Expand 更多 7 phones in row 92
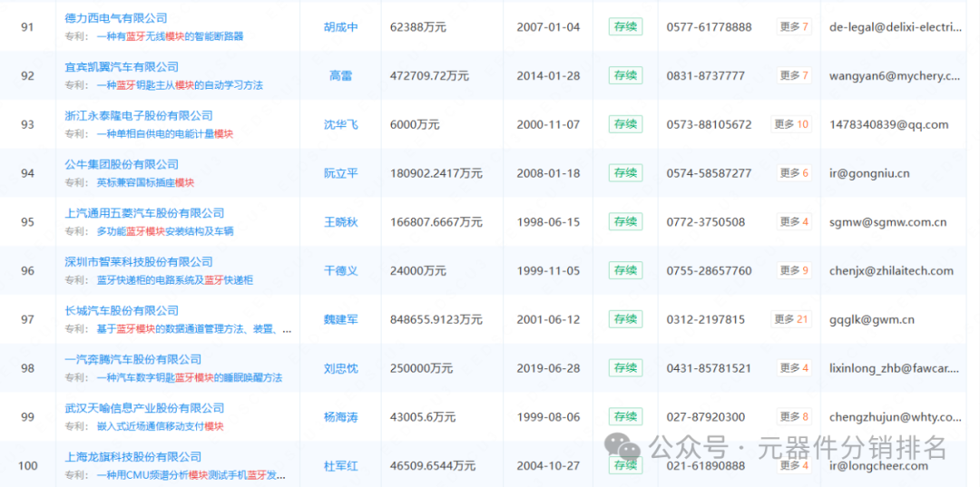Screen dimensions: 980x487 (x=794, y=75)
